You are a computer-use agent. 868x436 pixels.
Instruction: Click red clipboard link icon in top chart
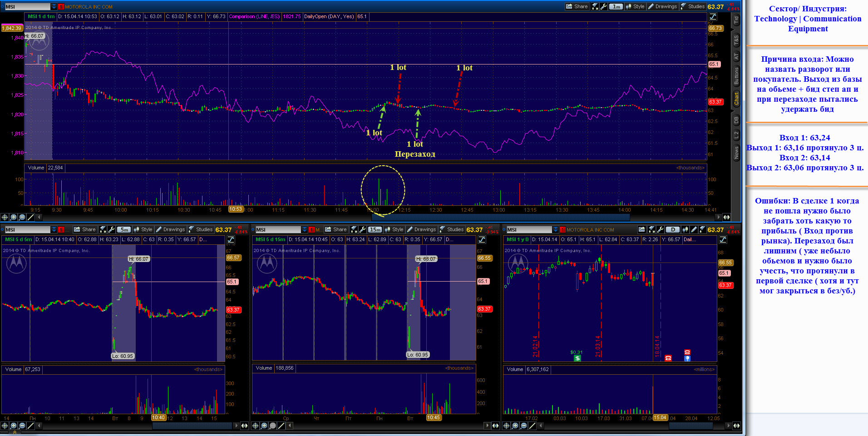click(x=61, y=7)
